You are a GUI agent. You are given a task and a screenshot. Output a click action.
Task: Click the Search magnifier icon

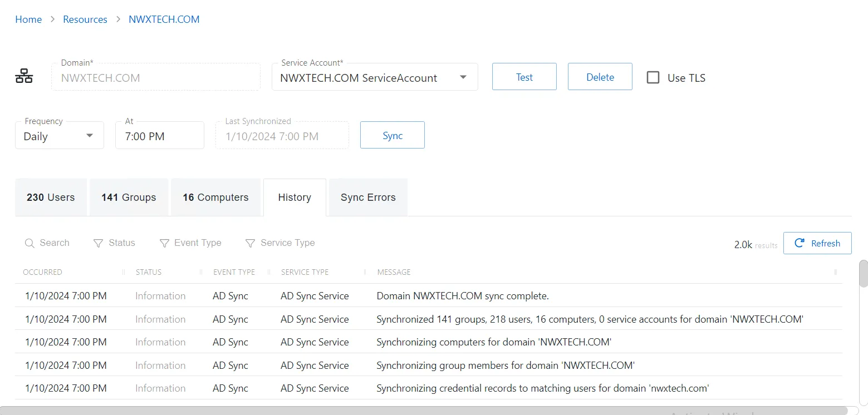coord(30,243)
